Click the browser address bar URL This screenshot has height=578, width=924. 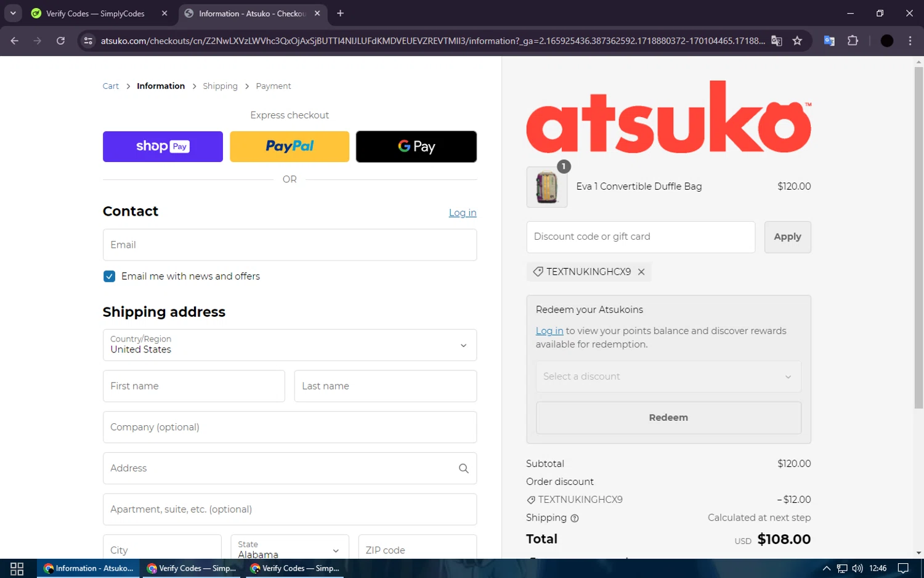click(432, 41)
